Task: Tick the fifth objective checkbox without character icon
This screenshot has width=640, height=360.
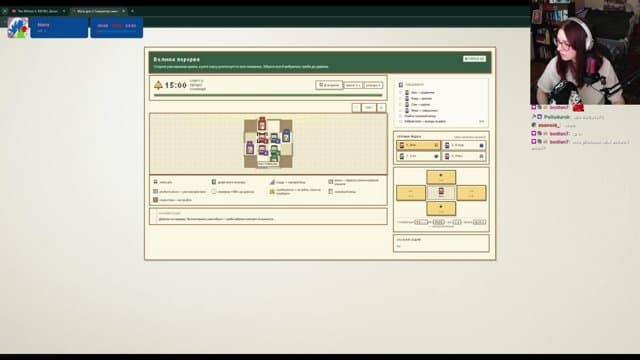Action: click(400, 116)
